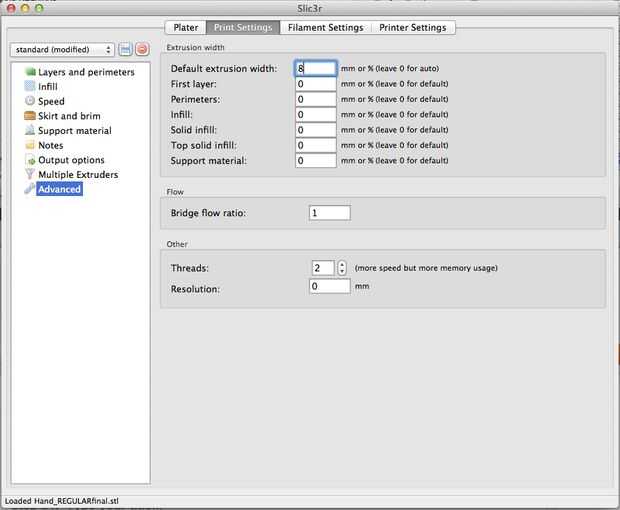Click the Threads number field
The image size is (620, 510).
[323, 268]
